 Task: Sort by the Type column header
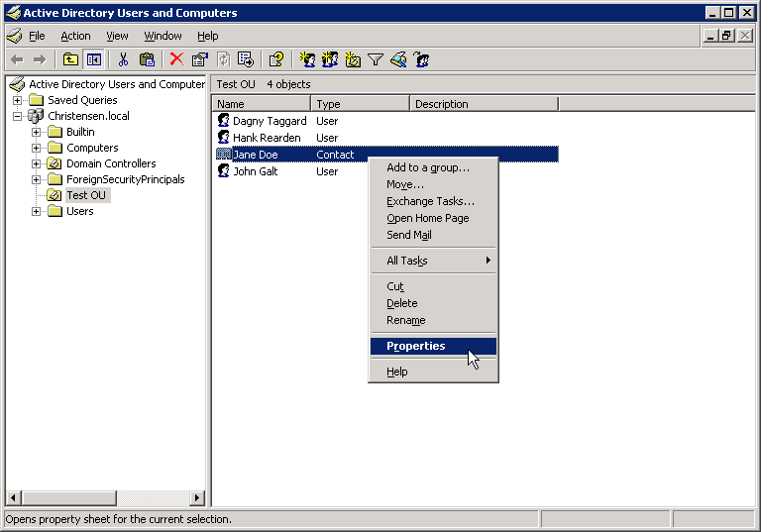[x=360, y=104]
